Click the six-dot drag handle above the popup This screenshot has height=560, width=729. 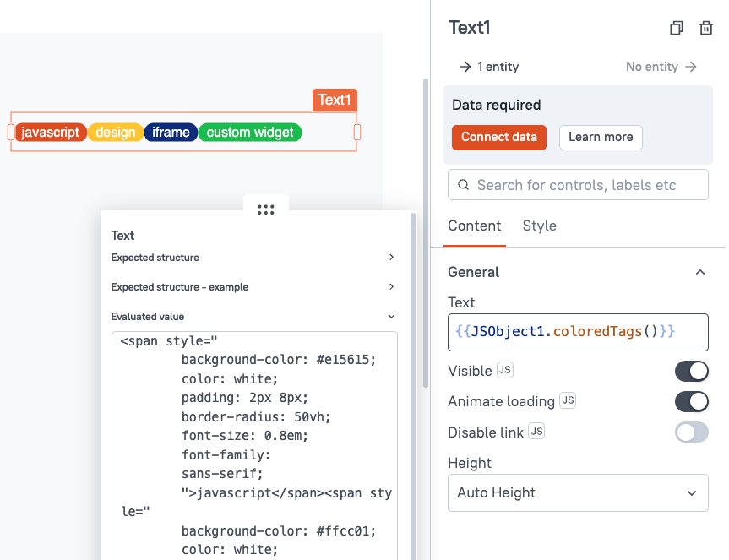point(265,209)
